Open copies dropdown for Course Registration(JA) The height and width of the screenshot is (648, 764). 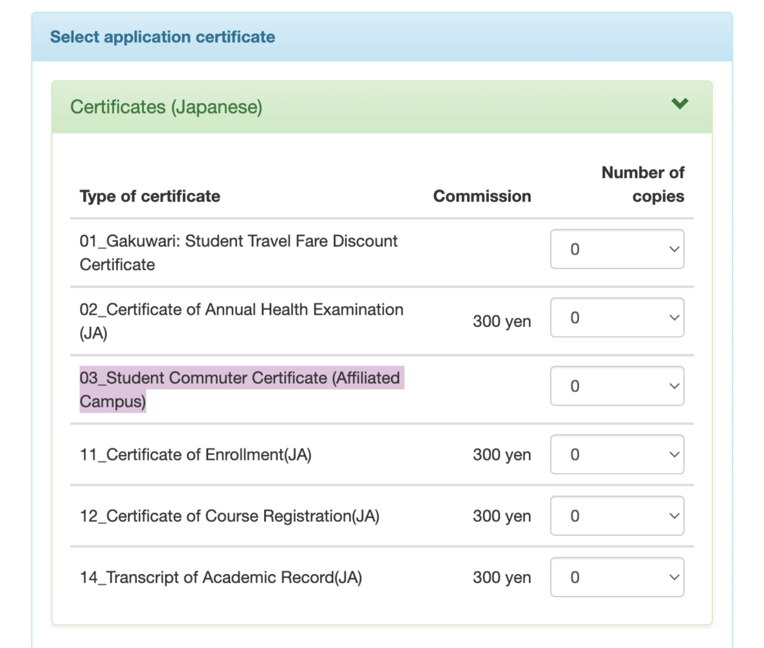617,516
